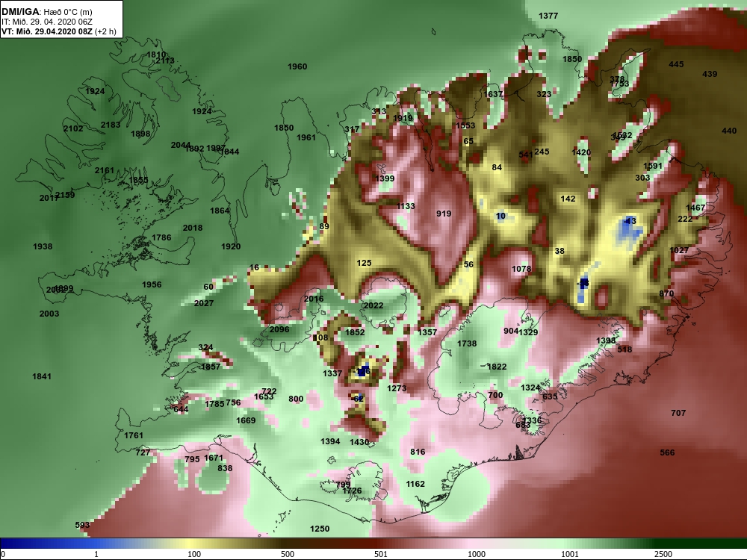Click the map value '1841'

coord(42,376)
